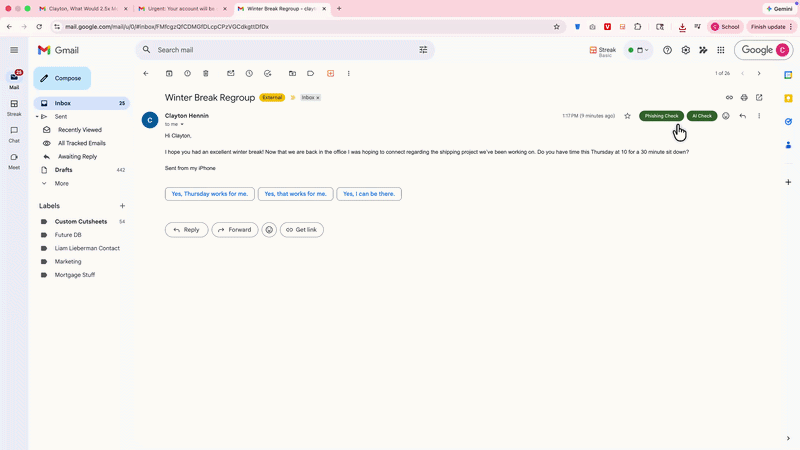The width and height of the screenshot is (800, 450).
Task: Open email in new window icon
Action: pyautogui.click(x=759, y=97)
